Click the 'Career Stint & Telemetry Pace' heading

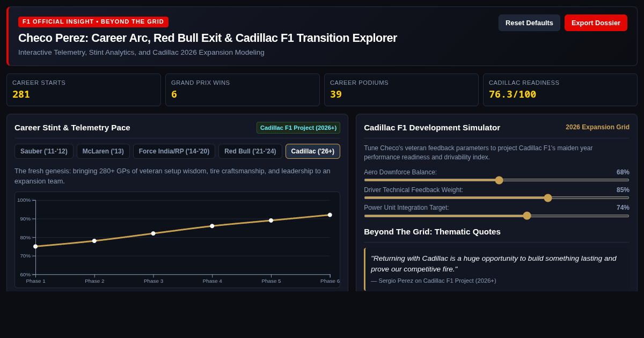[x=72, y=128]
